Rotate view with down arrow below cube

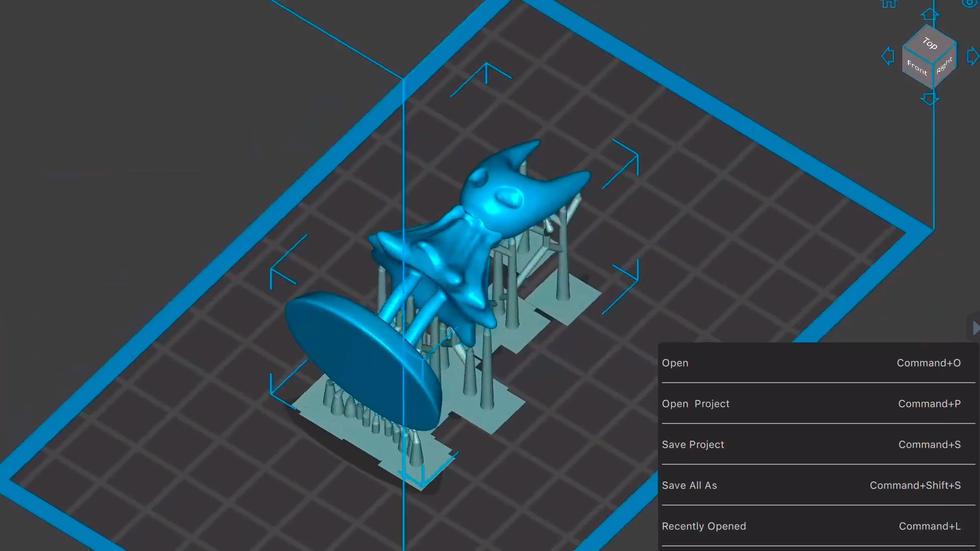pyautogui.click(x=929, y=99)
